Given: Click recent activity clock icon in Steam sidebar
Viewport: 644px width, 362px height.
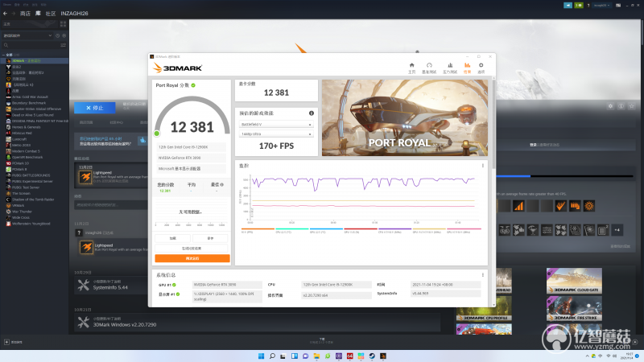Looking at the screenshot, I should tap(57, 35).
